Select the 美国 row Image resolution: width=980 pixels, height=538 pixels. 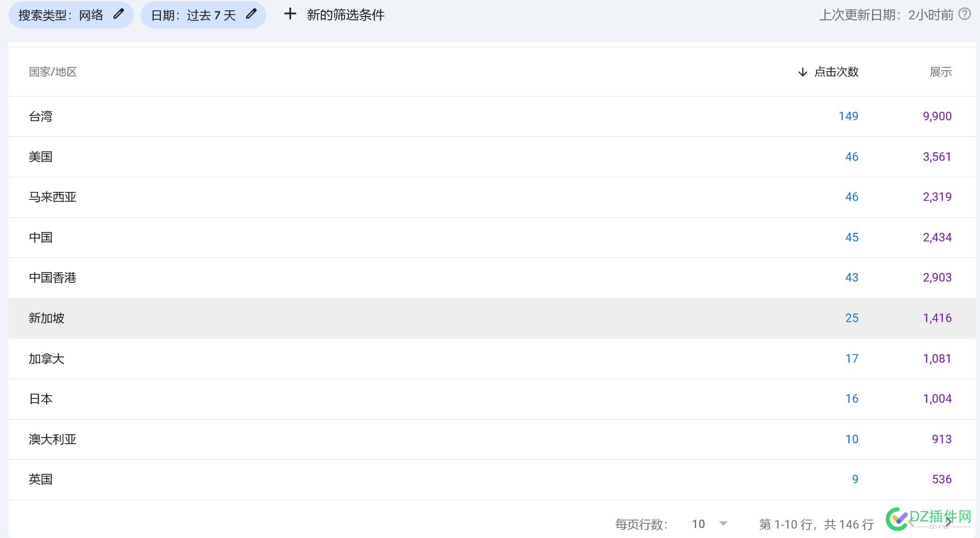click(492, 157)
